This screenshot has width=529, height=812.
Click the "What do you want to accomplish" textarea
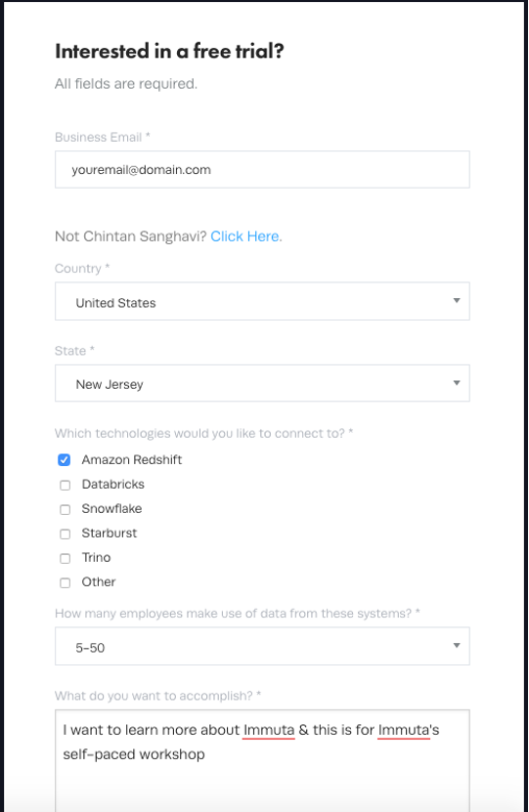(262, 760)
